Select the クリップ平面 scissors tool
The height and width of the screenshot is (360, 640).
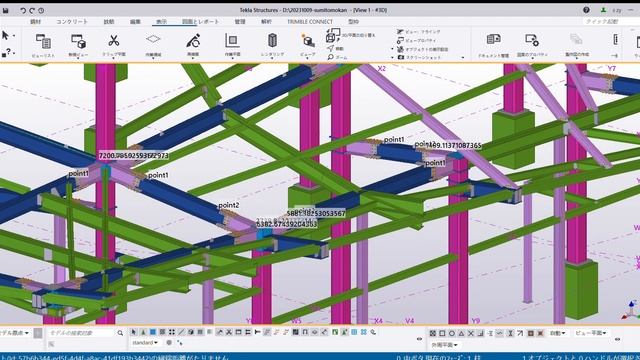[113, 40]
